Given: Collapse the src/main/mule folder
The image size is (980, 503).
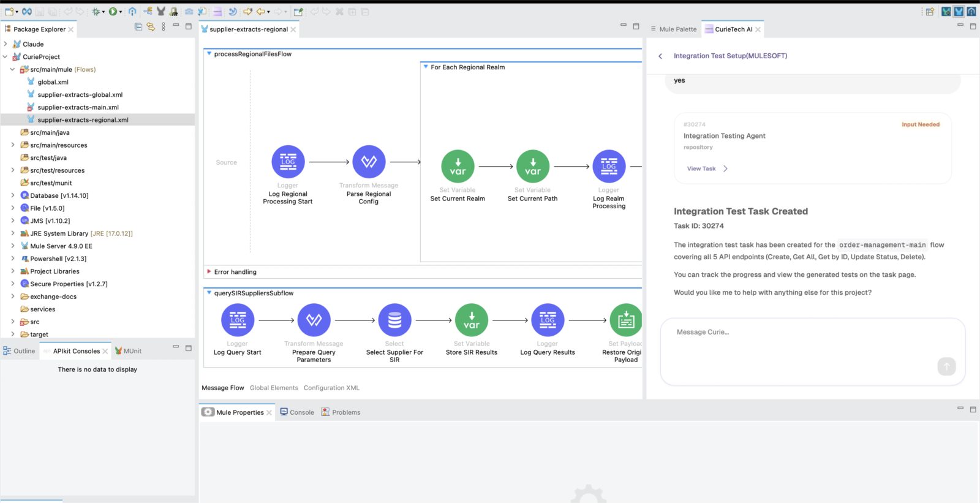Looking at the screenshot, I should pyautogui.click(x=13, y=69).
